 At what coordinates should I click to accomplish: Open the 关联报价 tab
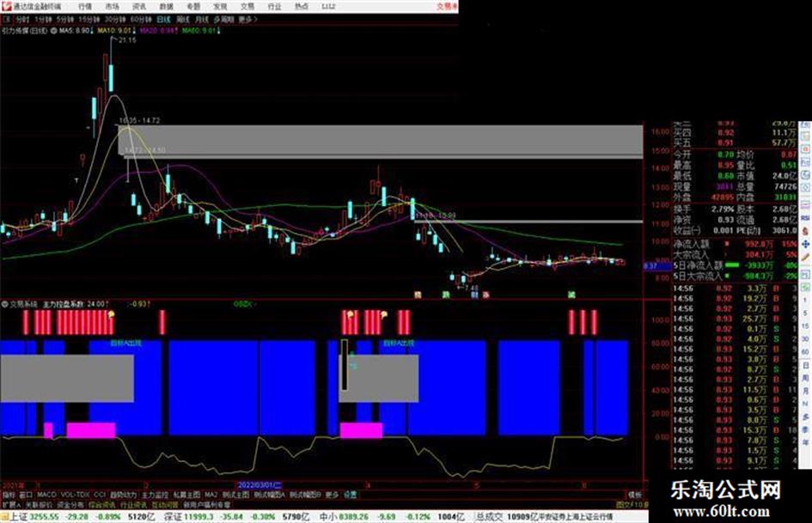39,504
